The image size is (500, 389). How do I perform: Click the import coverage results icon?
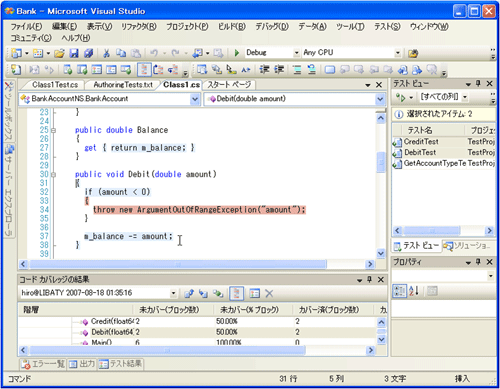[x=203, y=293]
